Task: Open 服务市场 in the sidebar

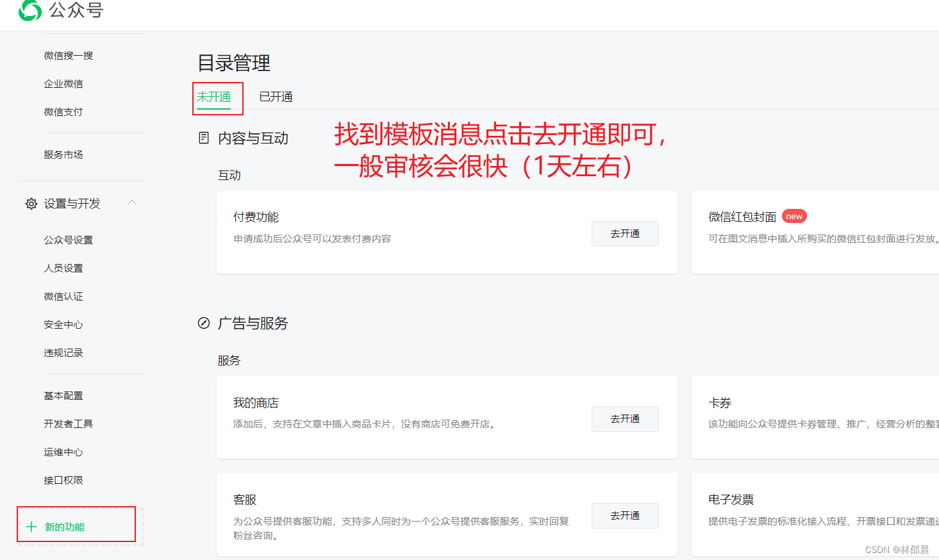Action: (x=63, y=155)
